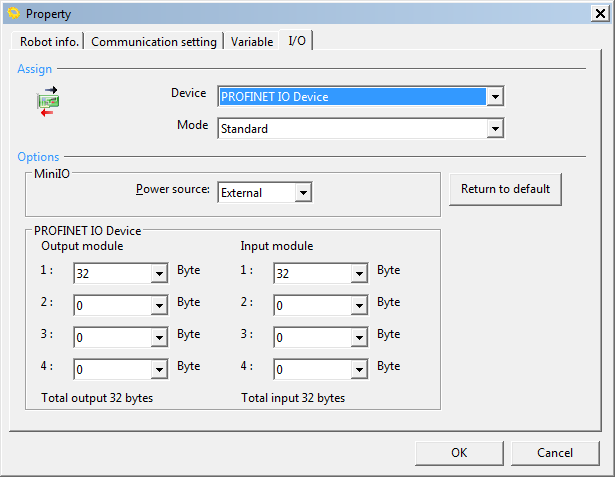
Task: Select the I/O tab
Action: 297,41
